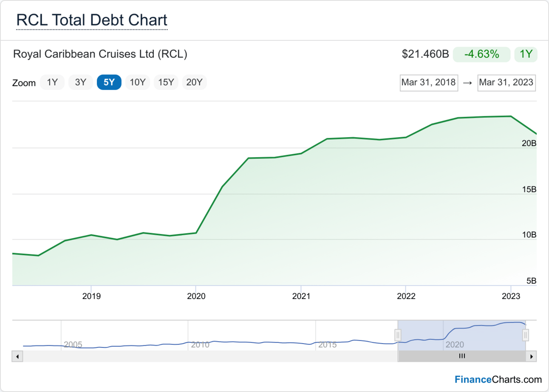The height and width of the screenshot is (392, 549).
Task: Click the -4.63% change badge
Action: tap(481, 54)
